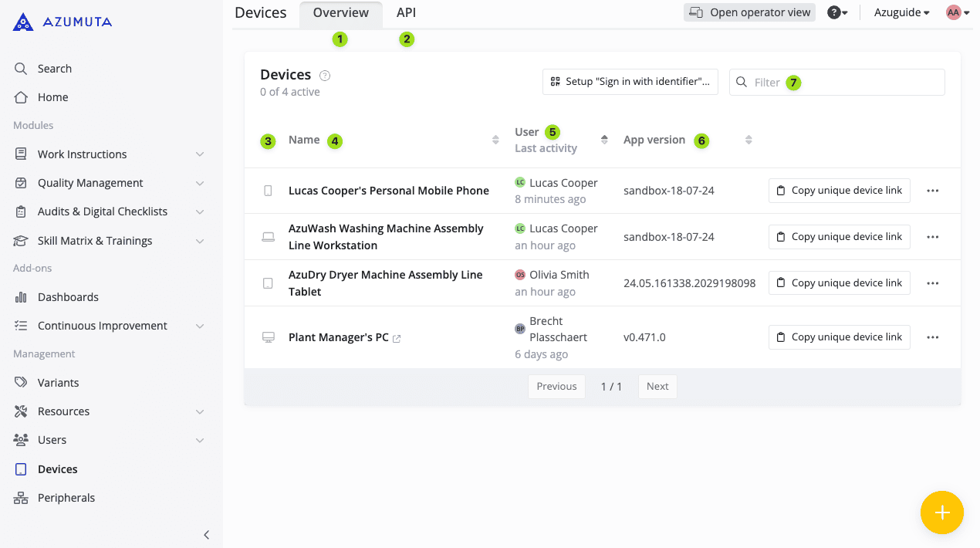Viewport: 980px width, 548px height.
Task: Open more options for Plant Manager's PC
Action: tap(932, 337)
